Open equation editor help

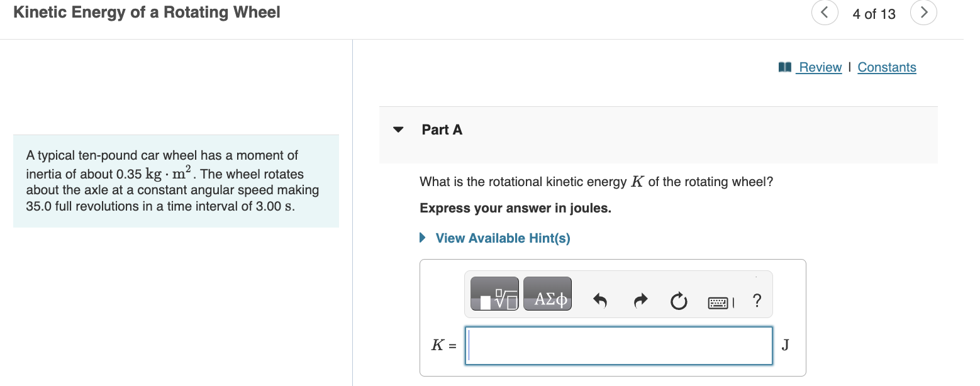coord(756,301)
